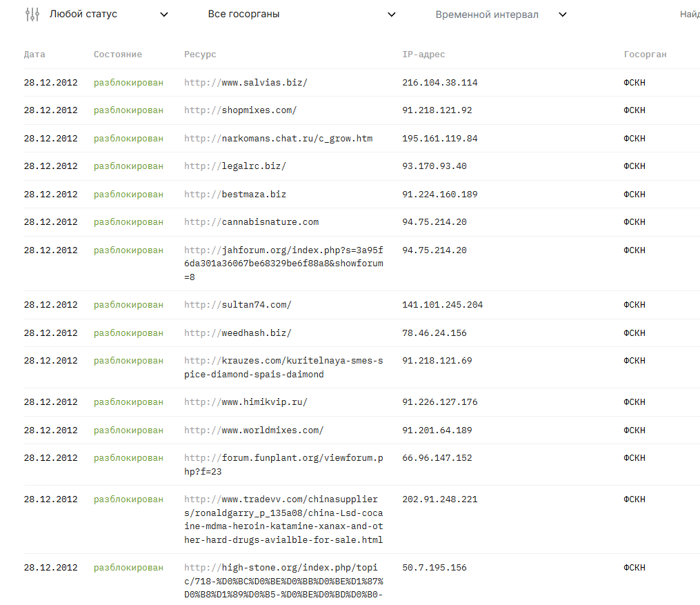Select IP 94.75.214.20 in jahforum.org row
The height and width of the screenshot is (605, 700).
tap(434, 250)
